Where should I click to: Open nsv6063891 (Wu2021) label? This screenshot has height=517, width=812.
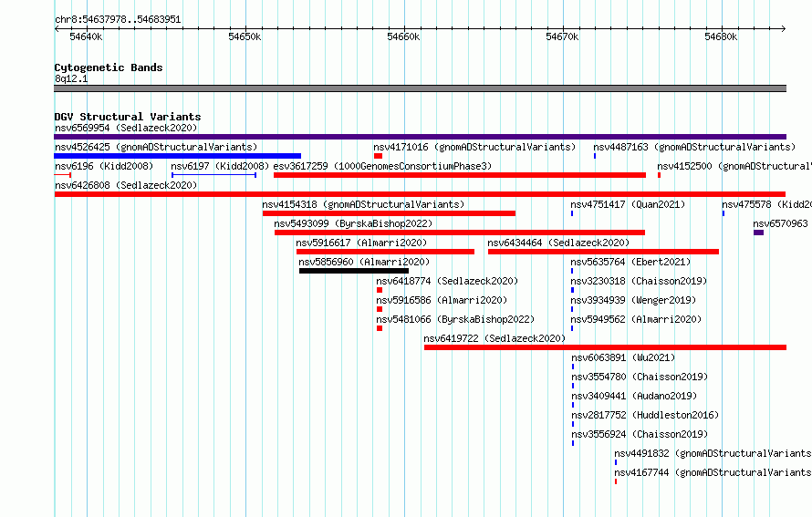click(x=623, y=357)
